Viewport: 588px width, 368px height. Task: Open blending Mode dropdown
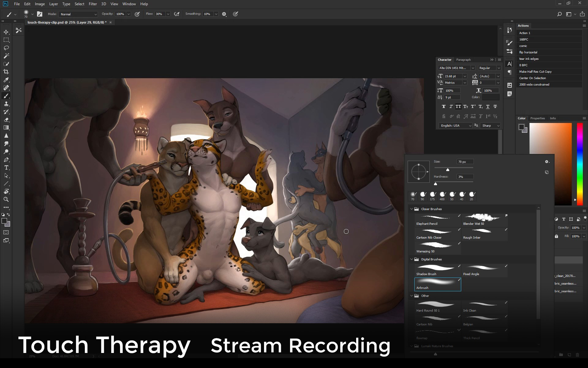click(x=79, y=14)
